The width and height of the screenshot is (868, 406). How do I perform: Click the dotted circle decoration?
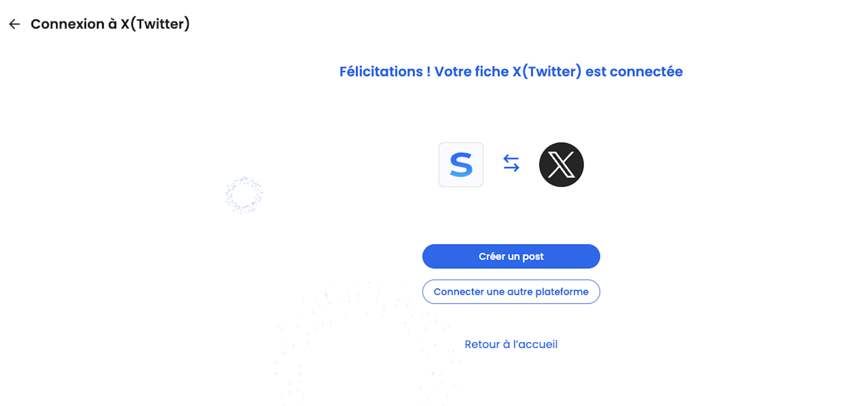(x=244, y=195)
